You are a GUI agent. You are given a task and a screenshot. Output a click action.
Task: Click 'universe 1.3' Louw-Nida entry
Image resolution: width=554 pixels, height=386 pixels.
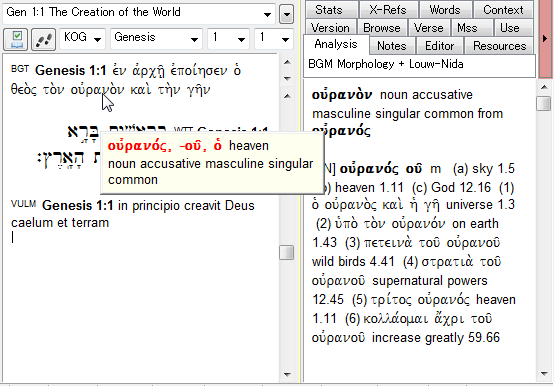point(480,205)
